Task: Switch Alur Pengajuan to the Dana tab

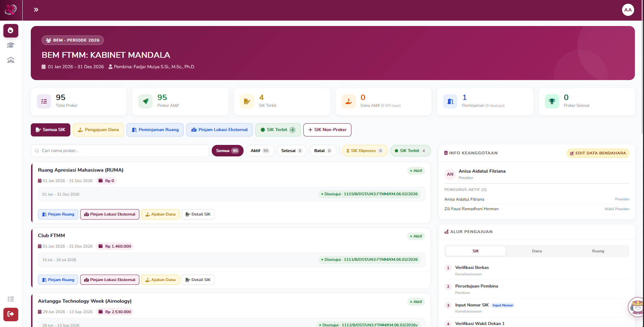Action: [537, 251]
